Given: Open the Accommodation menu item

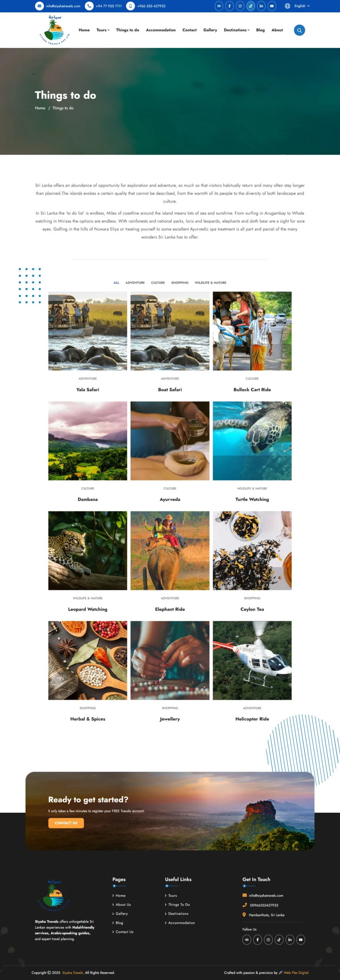Looking at the screenshot, I should point(161,30).
